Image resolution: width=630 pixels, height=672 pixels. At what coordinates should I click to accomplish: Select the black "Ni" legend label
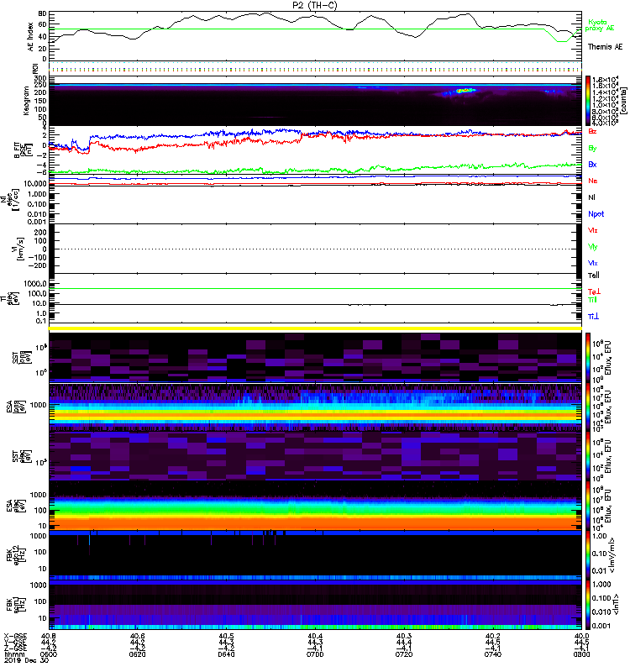(591, 197)
